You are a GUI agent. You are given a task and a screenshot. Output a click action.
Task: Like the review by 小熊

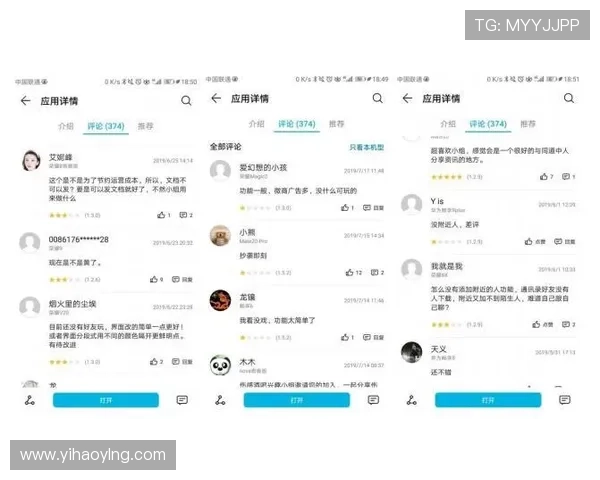[354, 273]
